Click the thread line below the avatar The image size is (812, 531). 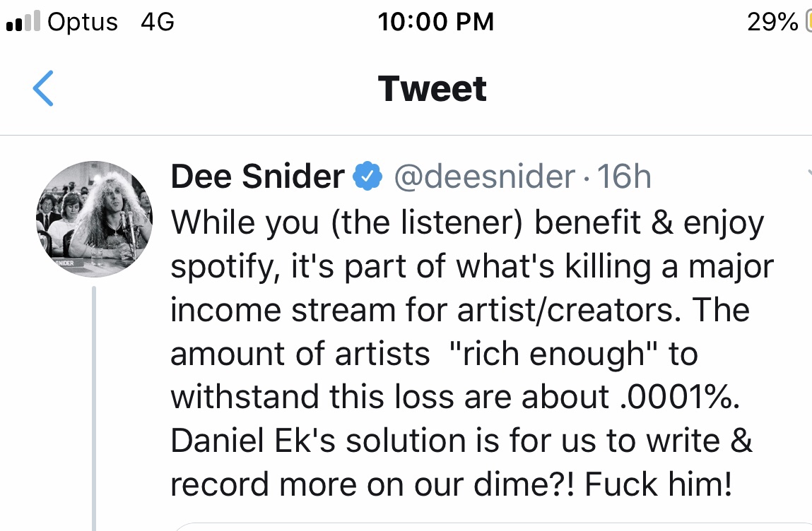[94, 410]
